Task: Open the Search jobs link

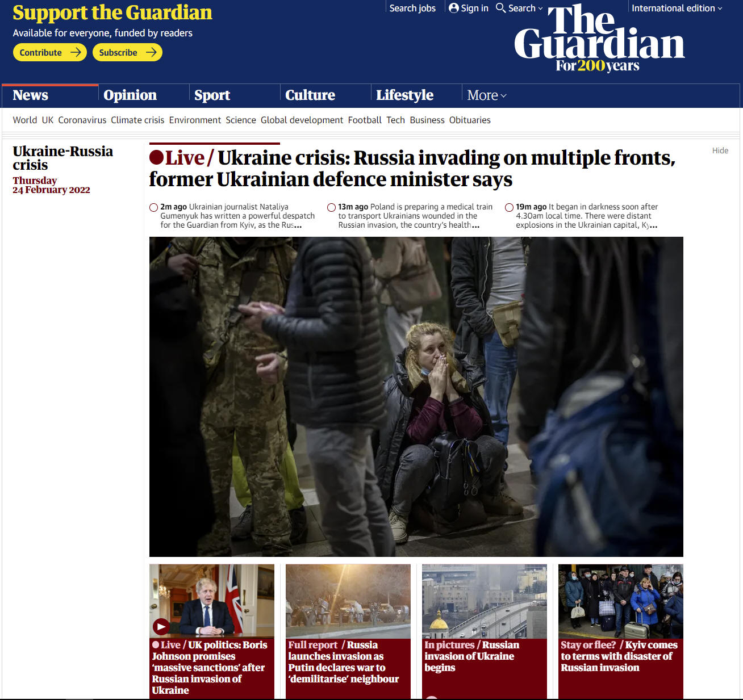Action: point(412,8)
